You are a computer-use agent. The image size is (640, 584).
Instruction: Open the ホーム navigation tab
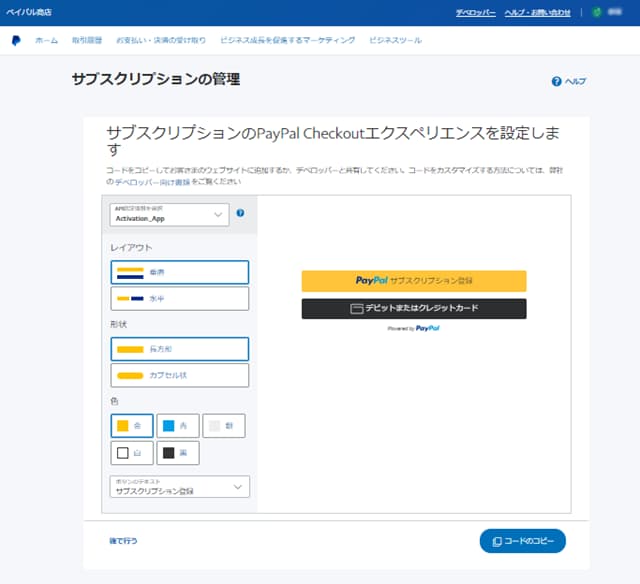pyautogui.click(x=46, y=40)
